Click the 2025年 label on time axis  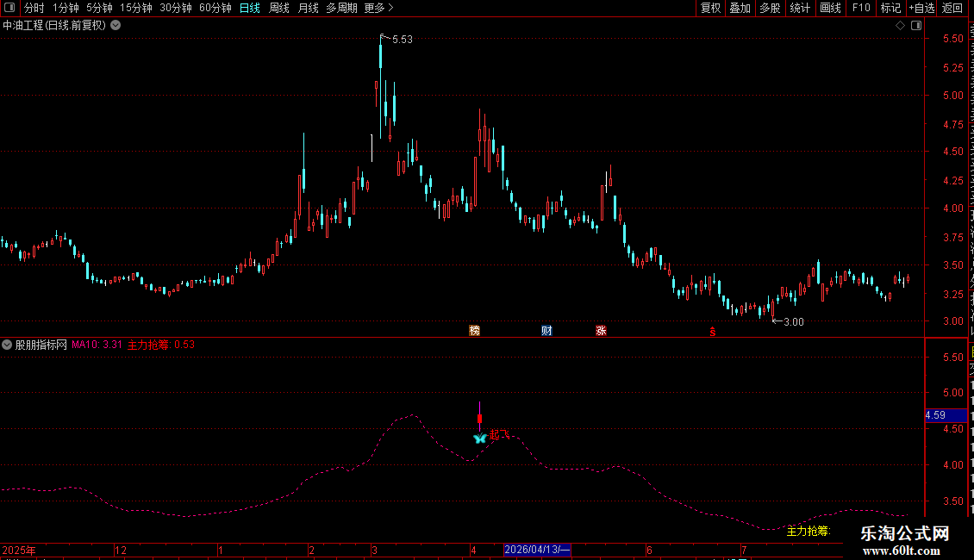(x=19, y=550)
